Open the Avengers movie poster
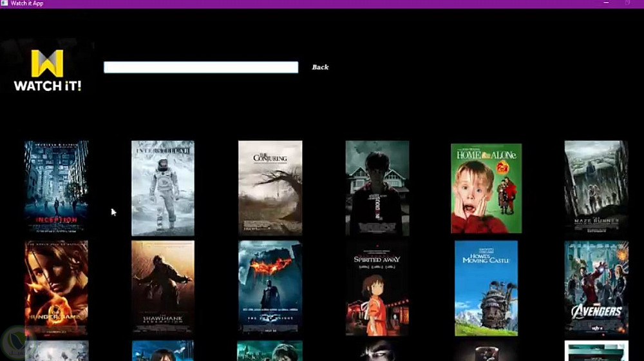This screenshot has width=644, height=361. click(x=596, y=288)
